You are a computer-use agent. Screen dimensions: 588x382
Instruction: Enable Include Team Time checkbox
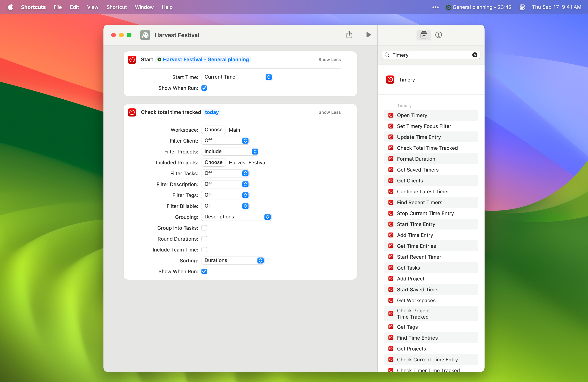click(x=204, y=249)
